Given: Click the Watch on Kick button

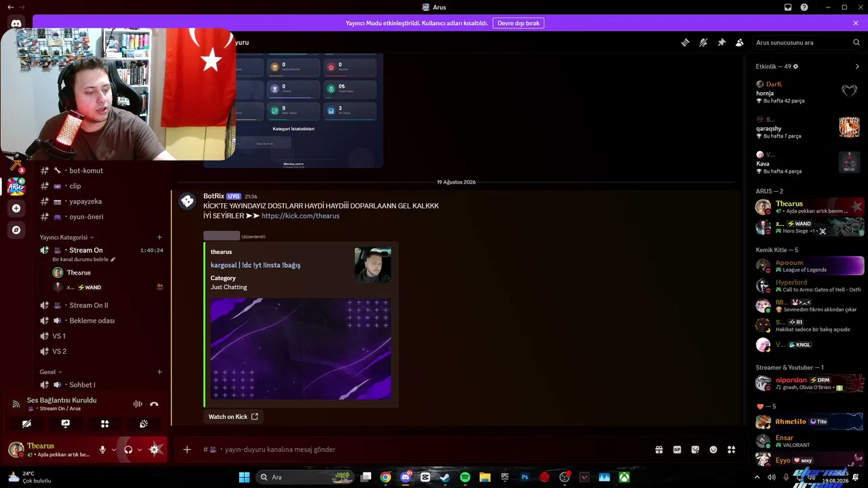Looking at the screenshot, I should pyautogui.click(x=233, y=417).
